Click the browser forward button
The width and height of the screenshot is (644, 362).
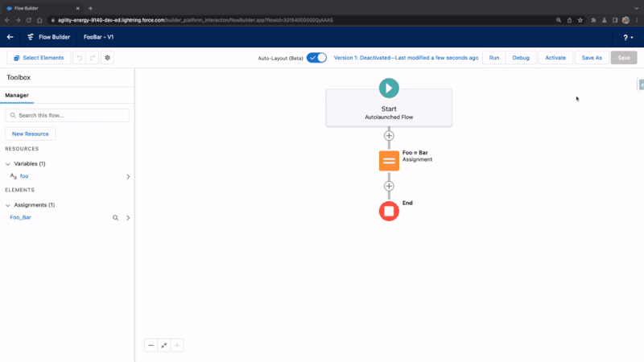click(18, 20)
